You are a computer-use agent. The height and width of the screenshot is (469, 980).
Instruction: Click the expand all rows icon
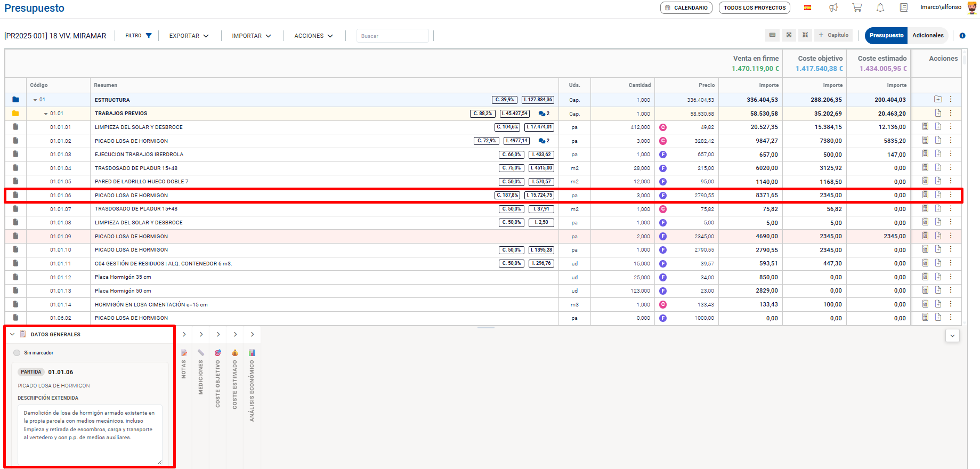pos(789,35)
